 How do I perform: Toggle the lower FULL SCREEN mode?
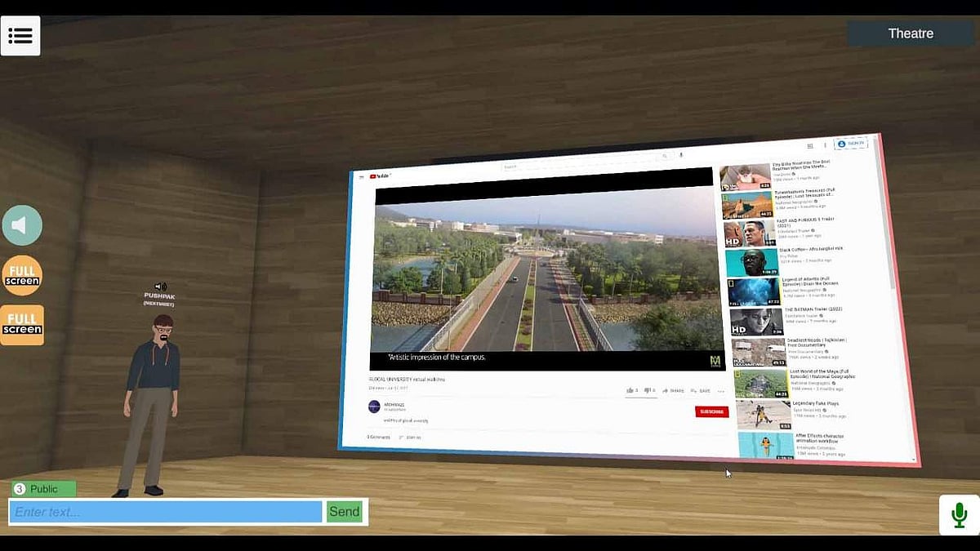pyautogui.click(x=22, y=324)
